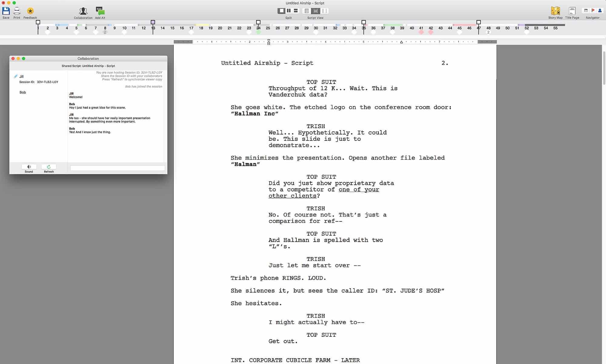Click the Script View tab label

tap(315, 18)
